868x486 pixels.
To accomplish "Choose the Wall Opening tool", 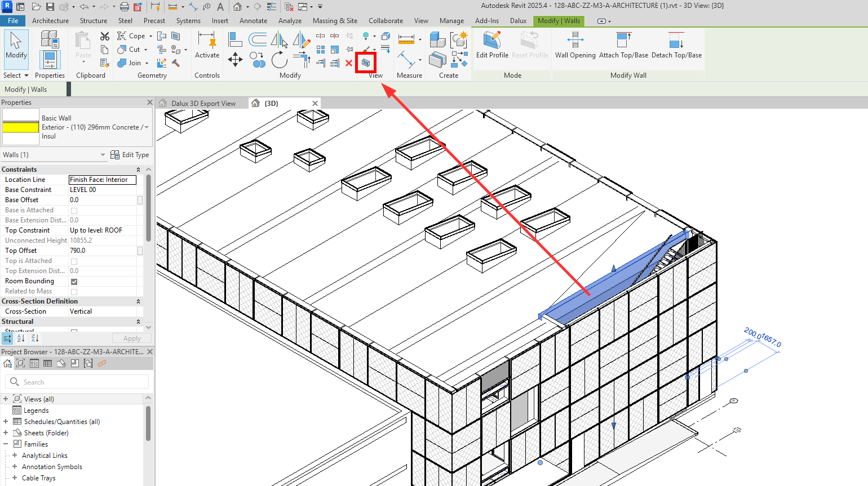I will 575,45.
